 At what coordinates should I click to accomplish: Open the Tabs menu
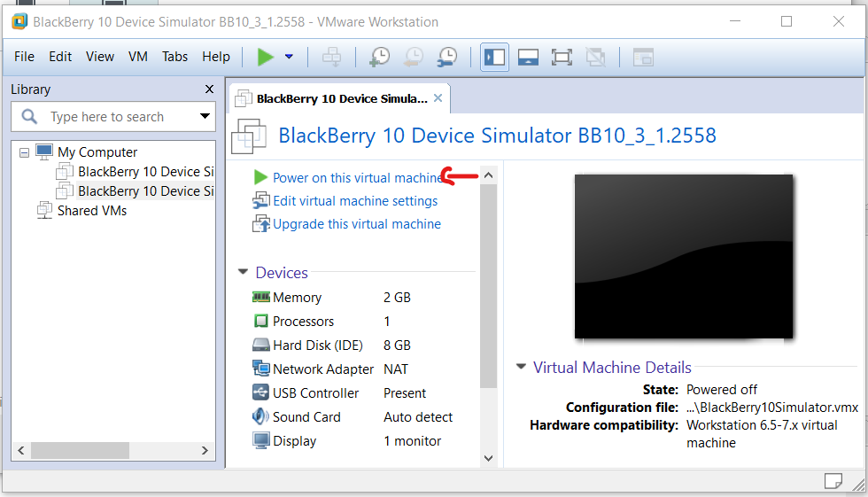tap(175, 57)
